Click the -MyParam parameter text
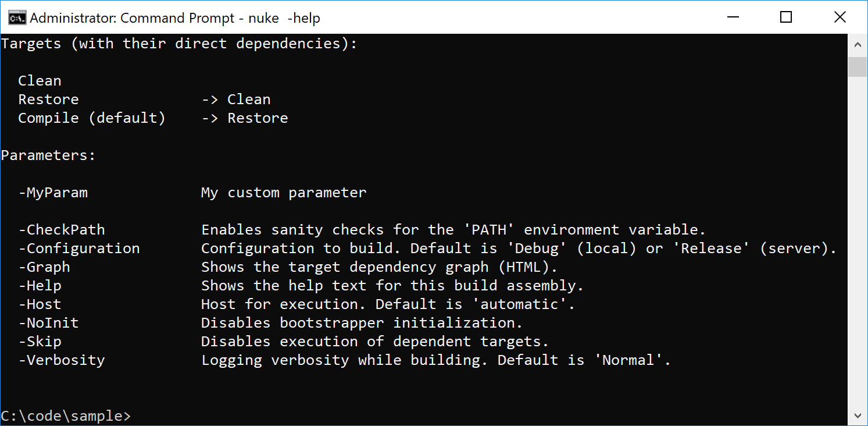Viewport: 868px width, 426px height. [x=53, y=193]
